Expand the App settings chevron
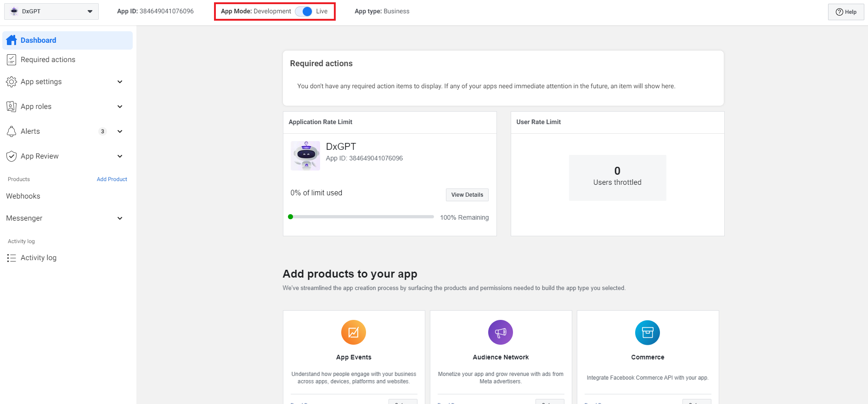The image size is (868, 404). [120, 82]
